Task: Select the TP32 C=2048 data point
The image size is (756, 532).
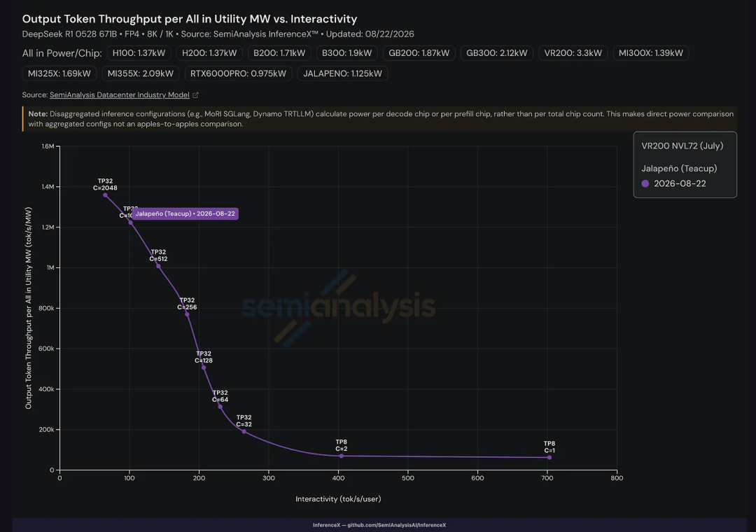Action: tap(105, 195)
